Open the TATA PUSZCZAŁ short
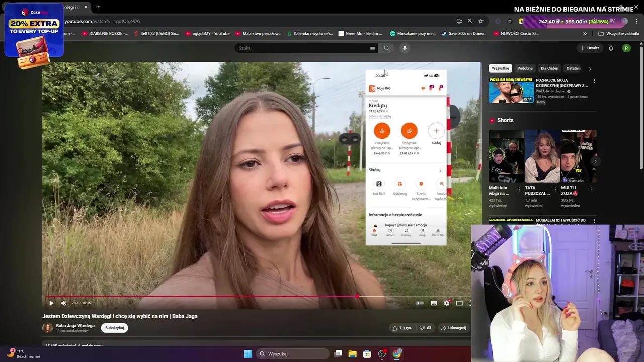Viewport: 644px width, 362px height. click(542, 156)
